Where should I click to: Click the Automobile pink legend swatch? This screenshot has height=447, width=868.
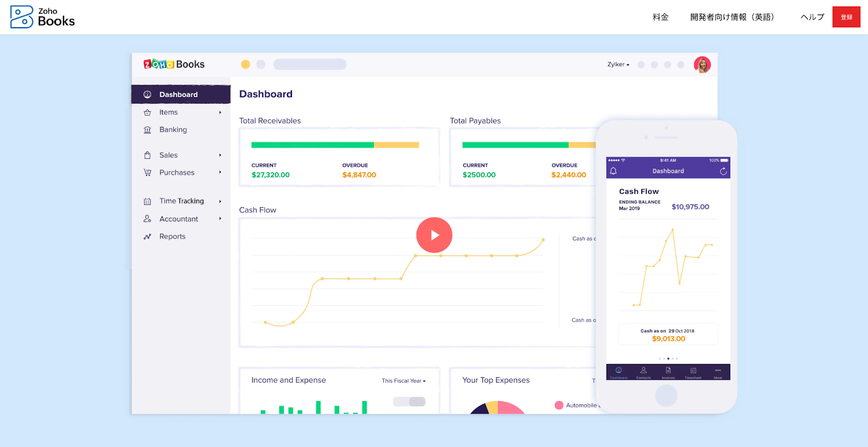pyautogui.click(x=559, y=405)
